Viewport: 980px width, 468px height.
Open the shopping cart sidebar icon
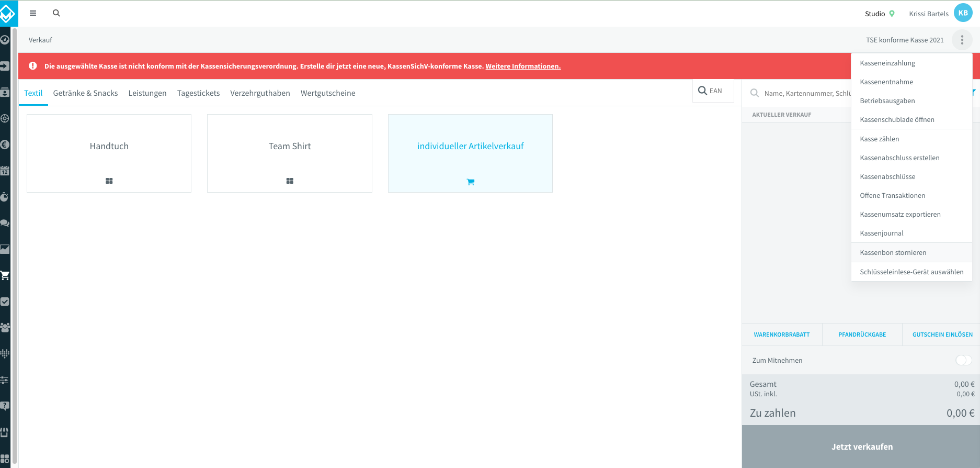tap(5, 275)
